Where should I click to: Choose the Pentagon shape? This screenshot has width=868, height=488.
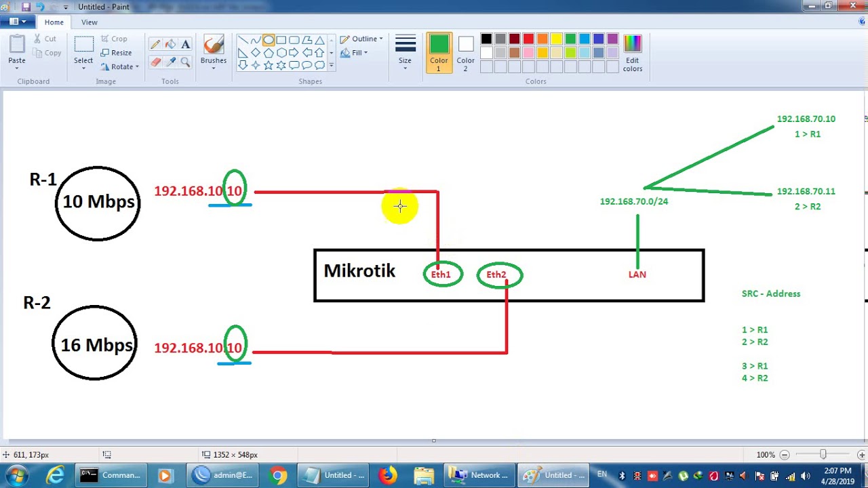[x=269, y=53]
